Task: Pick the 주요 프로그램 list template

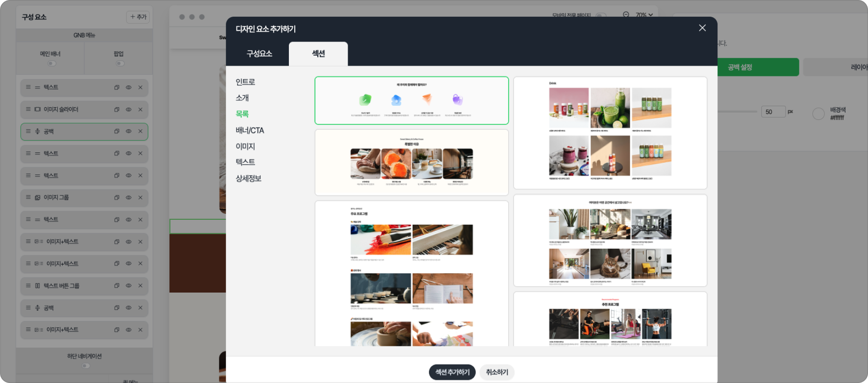Action: 411,274
